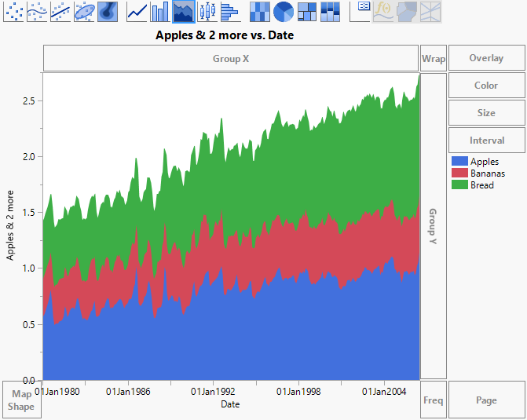Click the Apples blue legend swatch

[459, 162]
